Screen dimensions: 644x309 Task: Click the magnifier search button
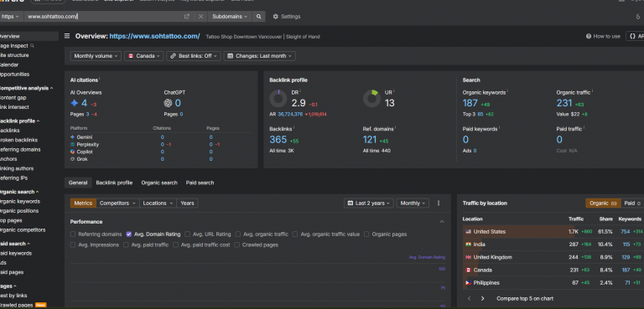[259, 17]
